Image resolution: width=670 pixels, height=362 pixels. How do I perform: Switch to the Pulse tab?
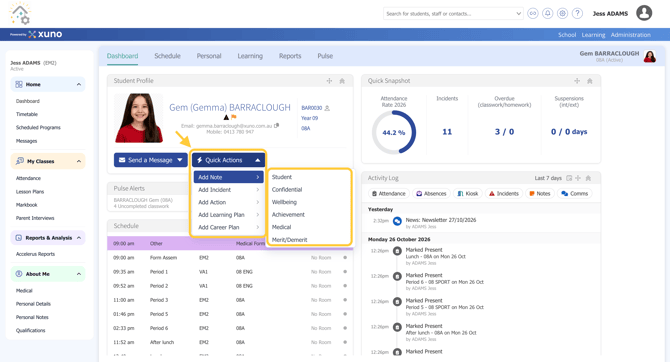coord(325,56)
